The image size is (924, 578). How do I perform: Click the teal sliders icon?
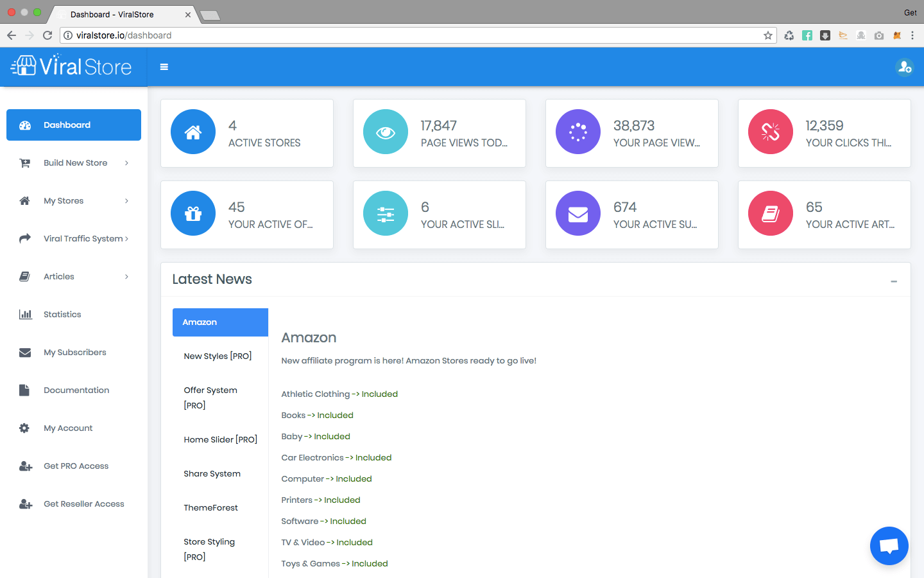click(386, 213)
